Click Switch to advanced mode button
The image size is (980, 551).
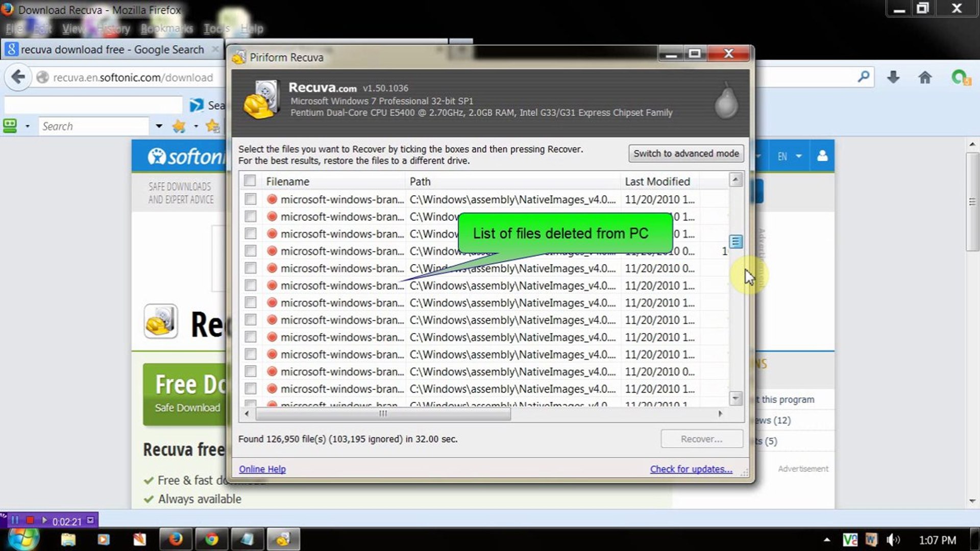[x=686, y=154]
